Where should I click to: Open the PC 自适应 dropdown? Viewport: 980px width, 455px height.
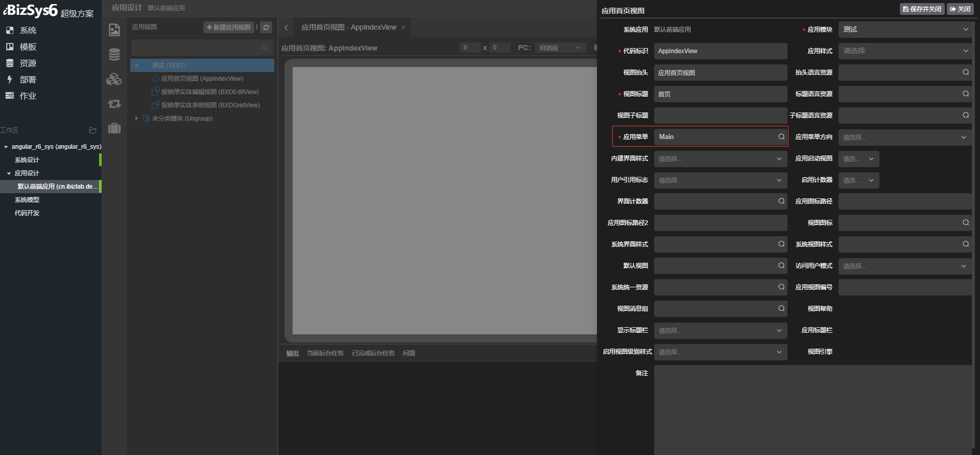[560, 48]
